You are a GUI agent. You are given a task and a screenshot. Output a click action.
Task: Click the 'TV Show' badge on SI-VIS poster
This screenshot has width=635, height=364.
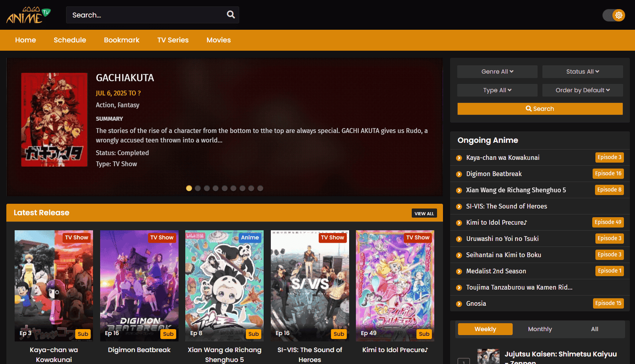point(333,237)
